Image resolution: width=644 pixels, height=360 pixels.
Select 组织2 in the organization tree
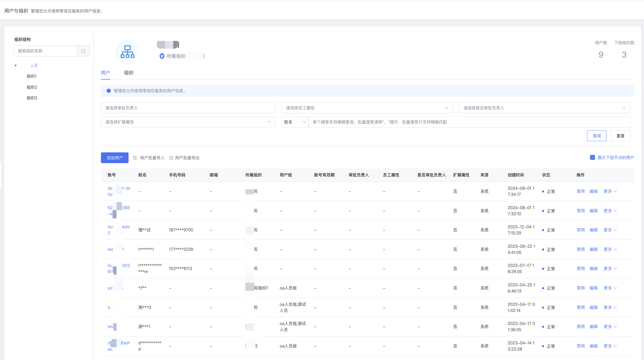[32, 87]
